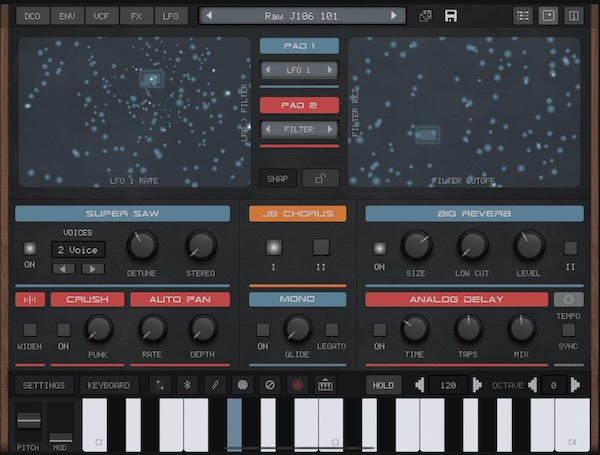Viewport: 600px width, 455px height.
Task: Toggle Crush ON switch
Action: [64, 329]
